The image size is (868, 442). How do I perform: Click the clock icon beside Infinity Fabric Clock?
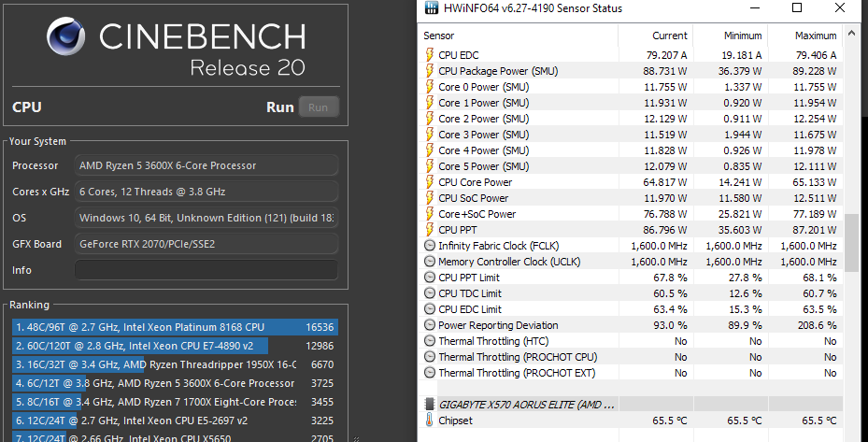point(430,246)
